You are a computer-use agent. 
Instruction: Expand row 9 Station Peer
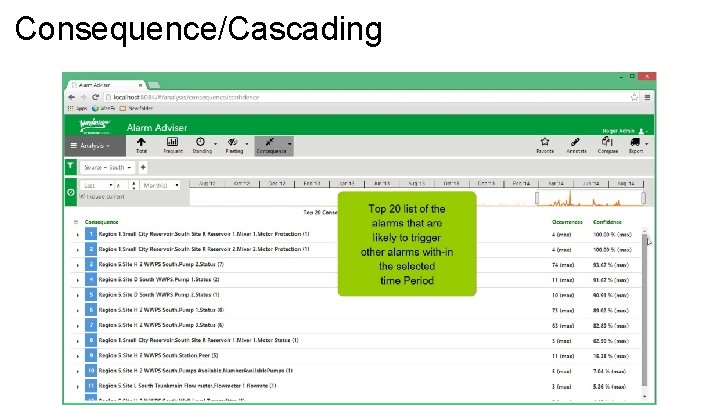(78, 356)
